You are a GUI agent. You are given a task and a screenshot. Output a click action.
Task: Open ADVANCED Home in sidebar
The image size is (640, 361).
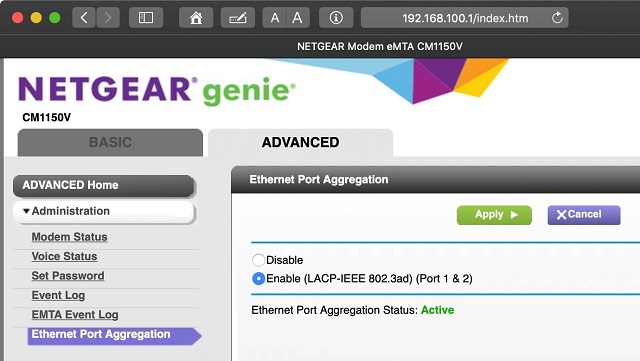tap(104, 185)
